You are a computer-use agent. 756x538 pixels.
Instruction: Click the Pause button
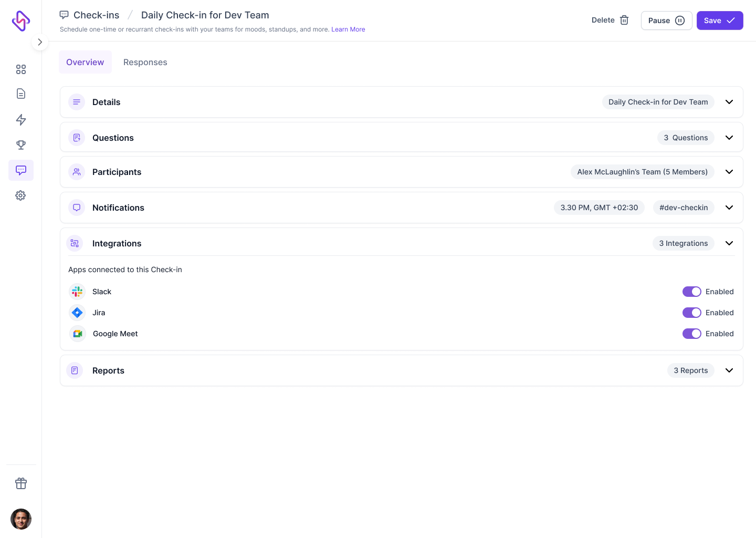(666, 20)
